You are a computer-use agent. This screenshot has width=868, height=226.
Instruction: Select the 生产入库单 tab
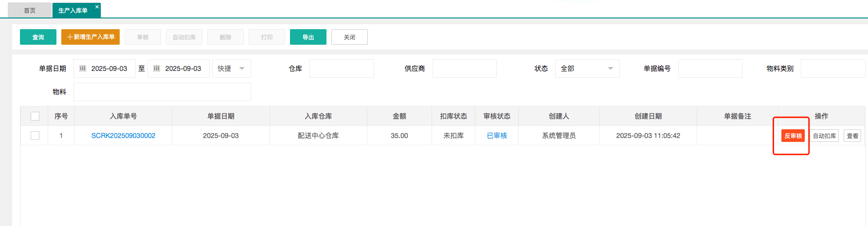coord(73,10)
